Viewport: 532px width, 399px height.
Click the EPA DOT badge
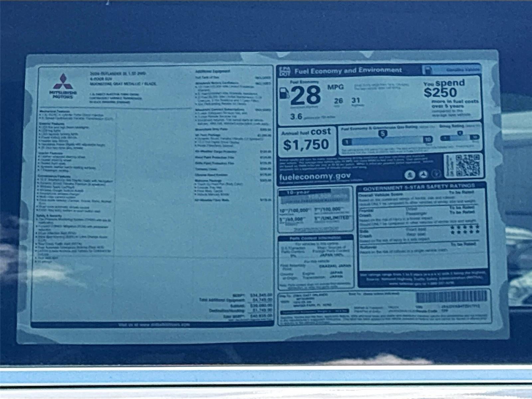tap(285, 71)
